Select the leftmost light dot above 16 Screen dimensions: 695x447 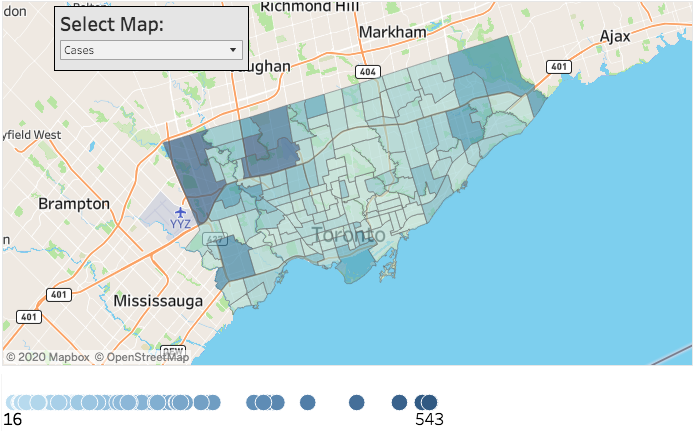tap(14, 402)
